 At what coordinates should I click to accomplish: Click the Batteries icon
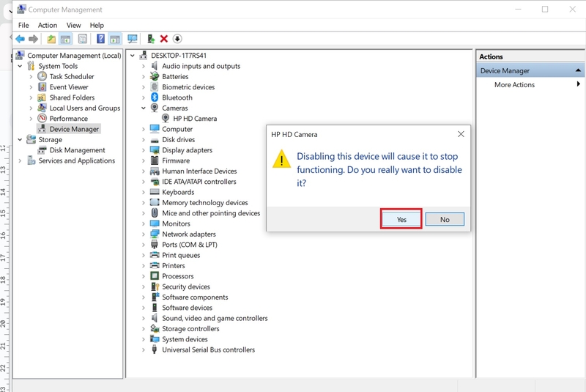(x=155, y=77)
